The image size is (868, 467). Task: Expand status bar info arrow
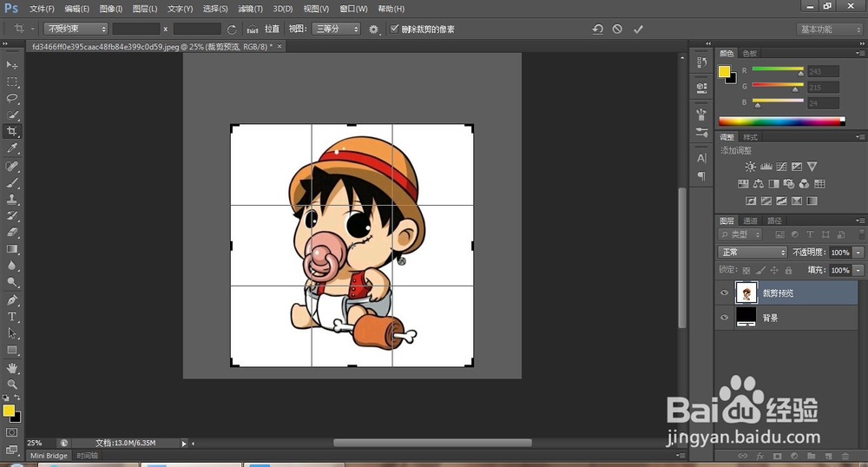pos(184,444)
